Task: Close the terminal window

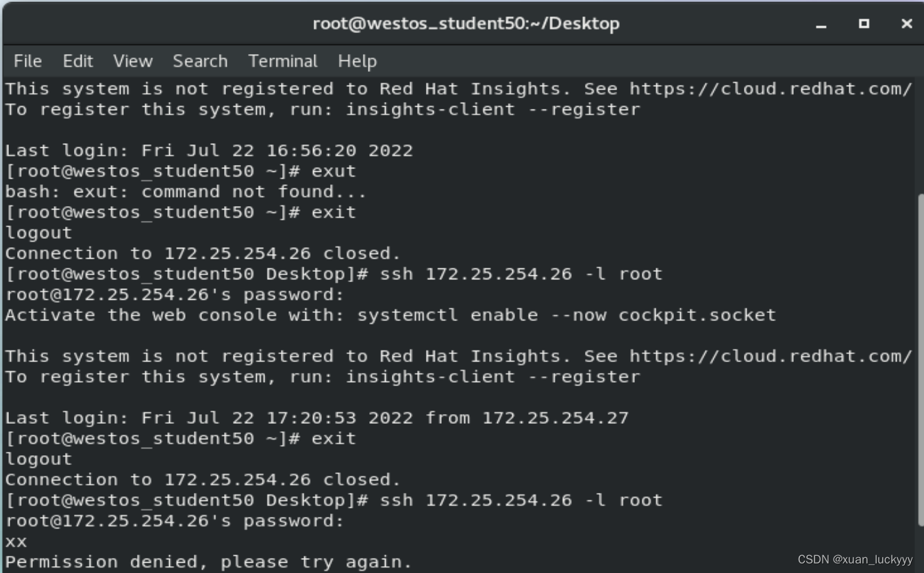Action: click(906, 24)
